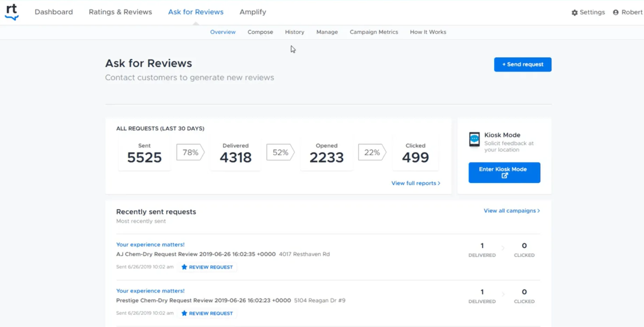Open Settings via the gear icon

(x=574, y=13)
